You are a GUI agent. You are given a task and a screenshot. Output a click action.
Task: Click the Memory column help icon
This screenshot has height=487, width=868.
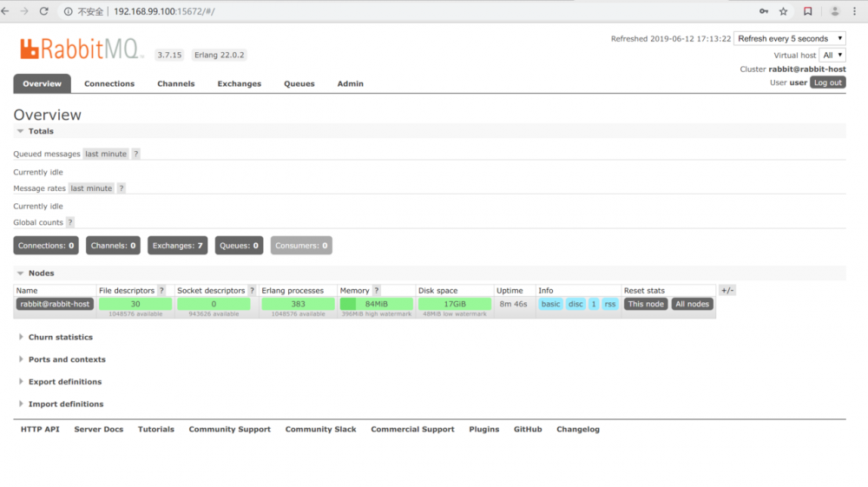point(377,291)
